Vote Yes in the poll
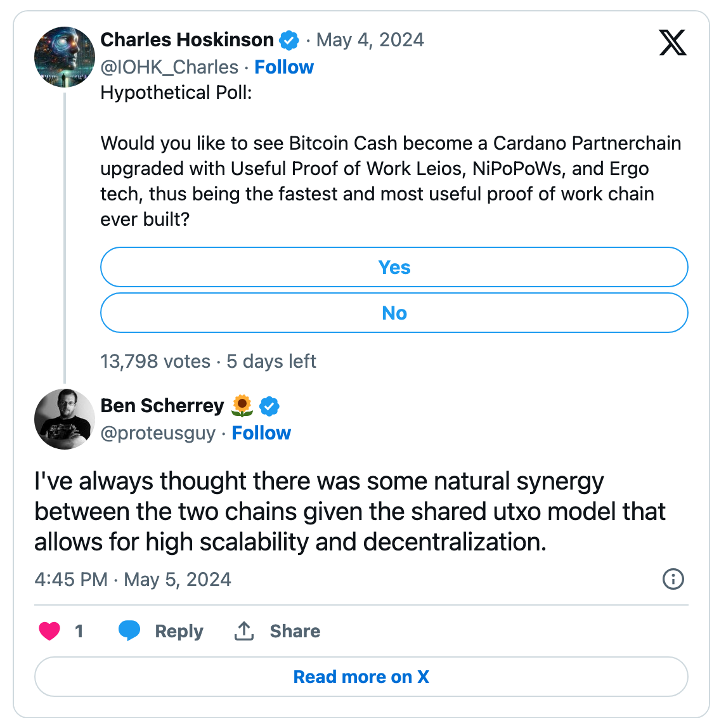This screenshot has height=728, width=726. [394, 267]
